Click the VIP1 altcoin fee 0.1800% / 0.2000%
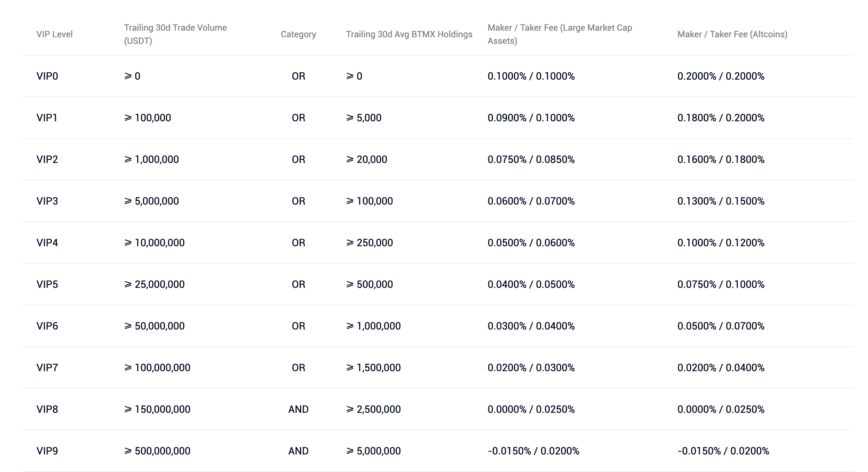Image resolution: width=868 pixels, height=472 pixels. (721, 118)
